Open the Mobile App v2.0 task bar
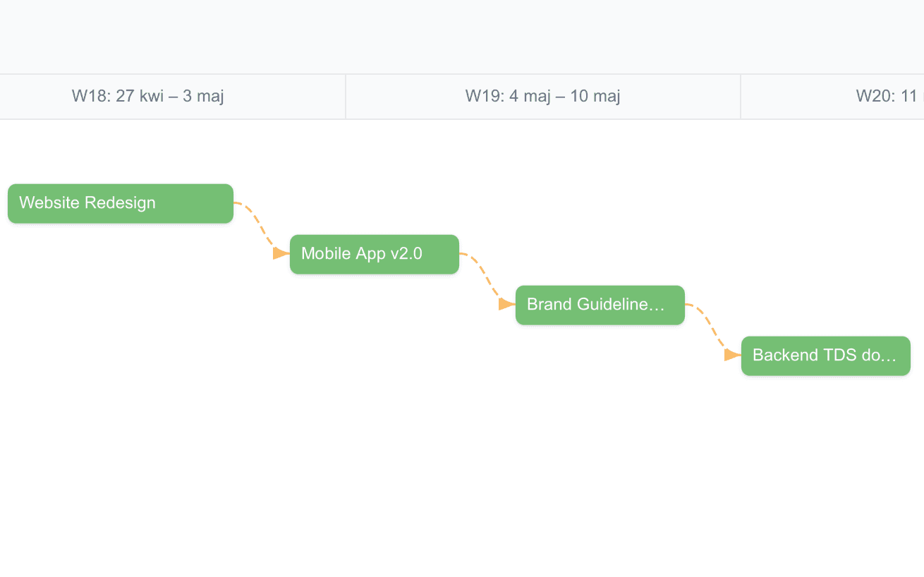 (x=374, y=254)
